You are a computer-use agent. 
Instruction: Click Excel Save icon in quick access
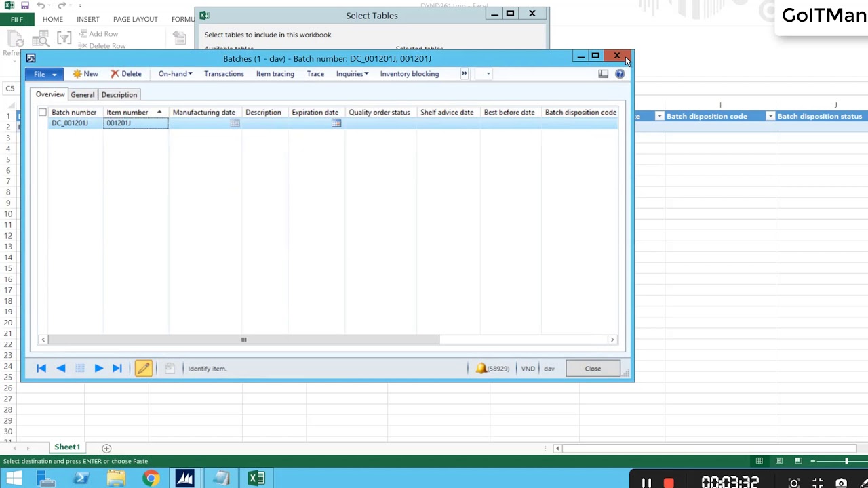click(x=24, y=5)
